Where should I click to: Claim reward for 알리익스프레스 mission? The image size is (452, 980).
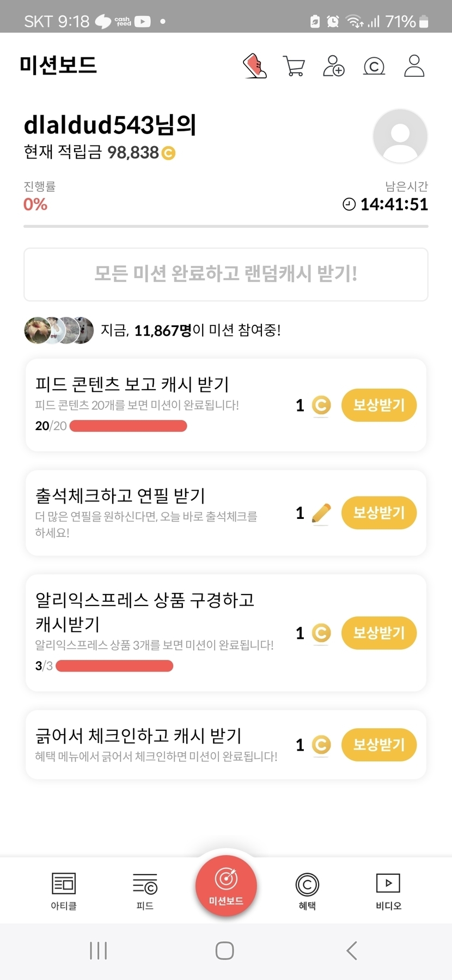[378, 633]
